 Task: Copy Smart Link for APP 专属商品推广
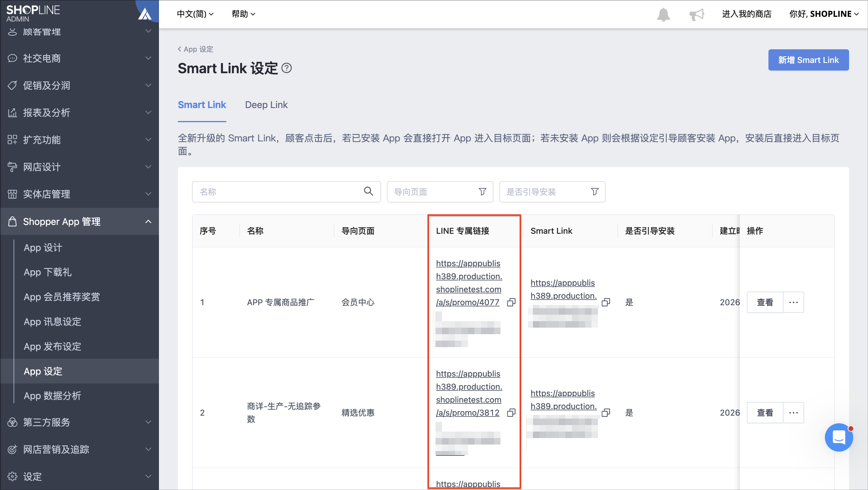tap(606, 302)
